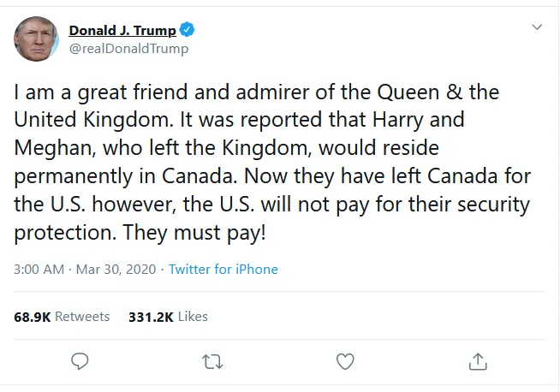Retweet this post with the arrows icon
Image resolution: width=560 pixels, height=392 pixels.
click(x=212, y=362)
